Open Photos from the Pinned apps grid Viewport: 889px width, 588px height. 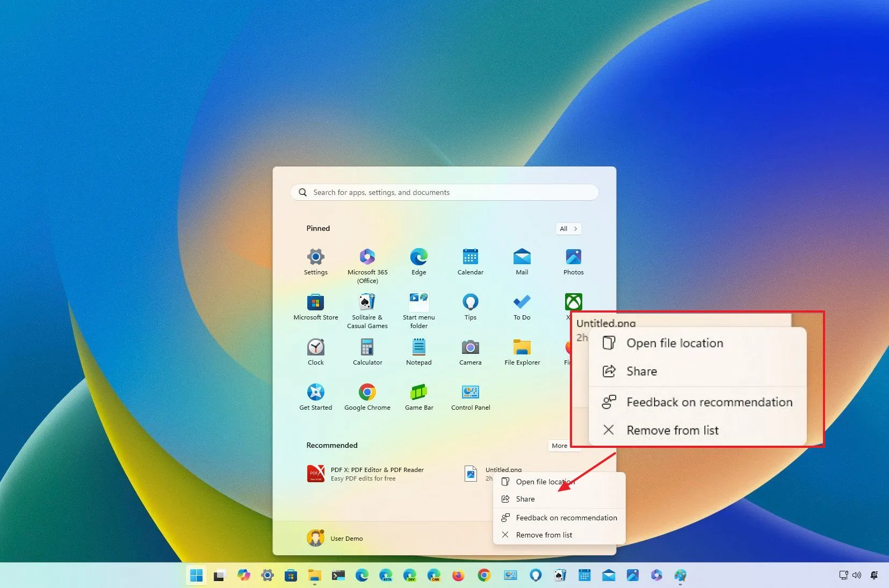pyautogui.click(x=574, y=262)
